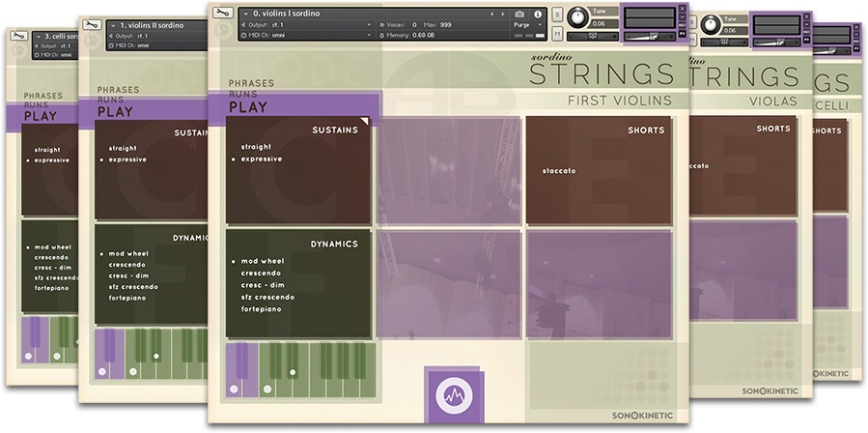868x433 pixels.
Task: Switch to the PHRASES tab in first violins
Action: pos(251,84)
